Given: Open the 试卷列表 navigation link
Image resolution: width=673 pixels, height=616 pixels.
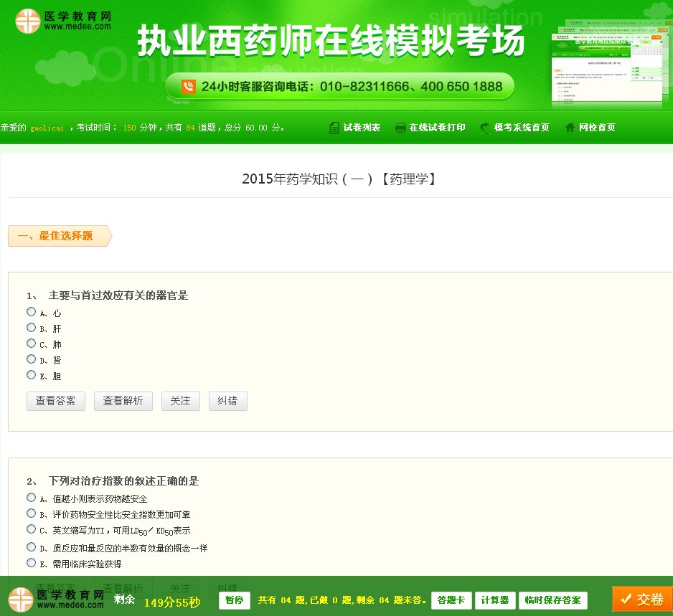Looking at the screenshot, I should coord(362,127).
